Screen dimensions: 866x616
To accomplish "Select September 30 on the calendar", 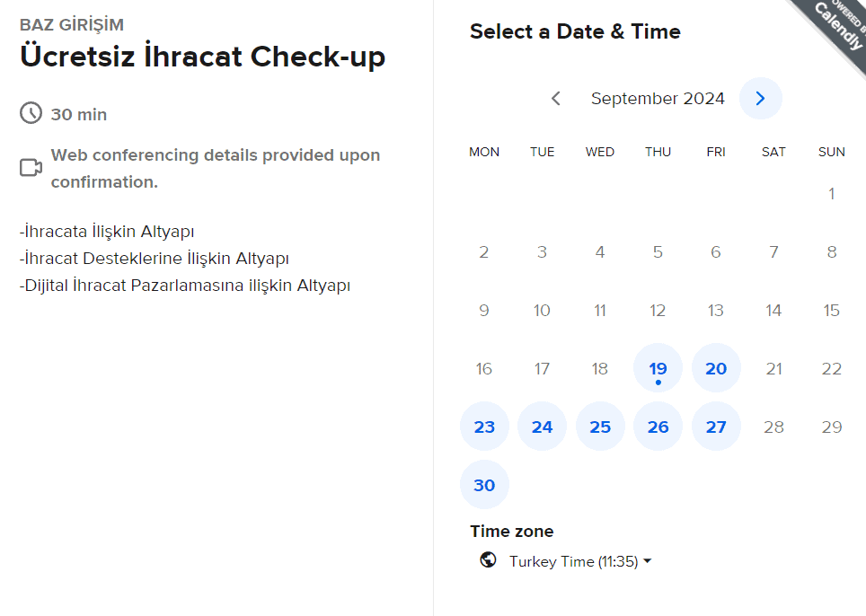I will point(484,485).
